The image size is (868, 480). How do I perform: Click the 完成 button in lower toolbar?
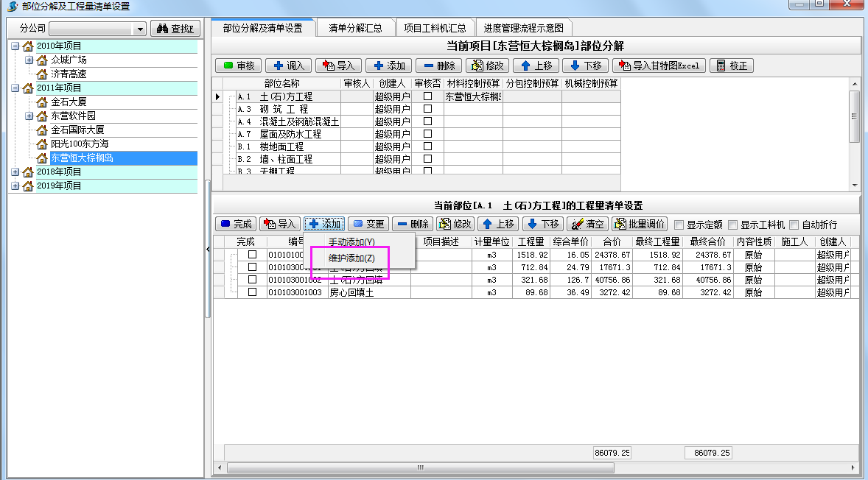click(235, 224)
